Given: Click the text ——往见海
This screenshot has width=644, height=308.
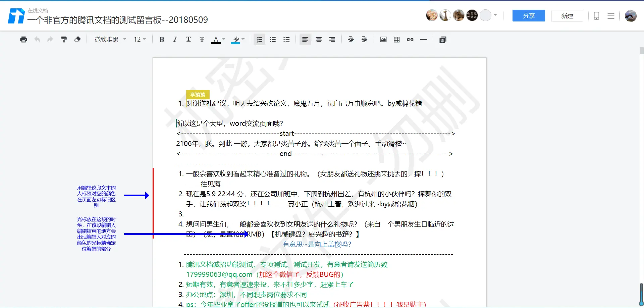Looking at the screenshot, I should coord(203,184).
